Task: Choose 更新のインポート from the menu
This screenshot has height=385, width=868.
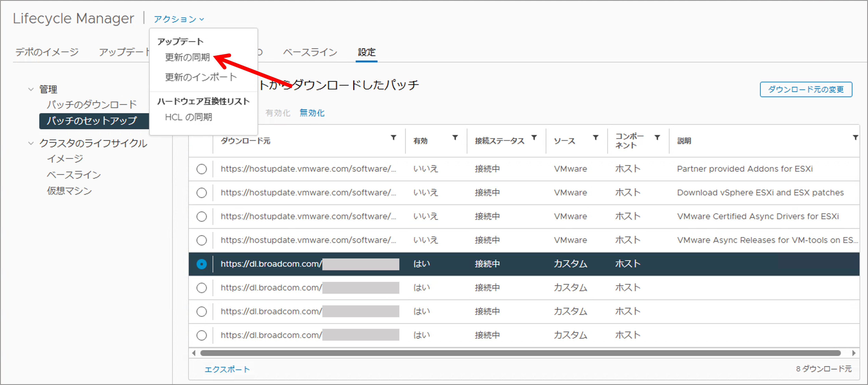Action: [201, 77]
